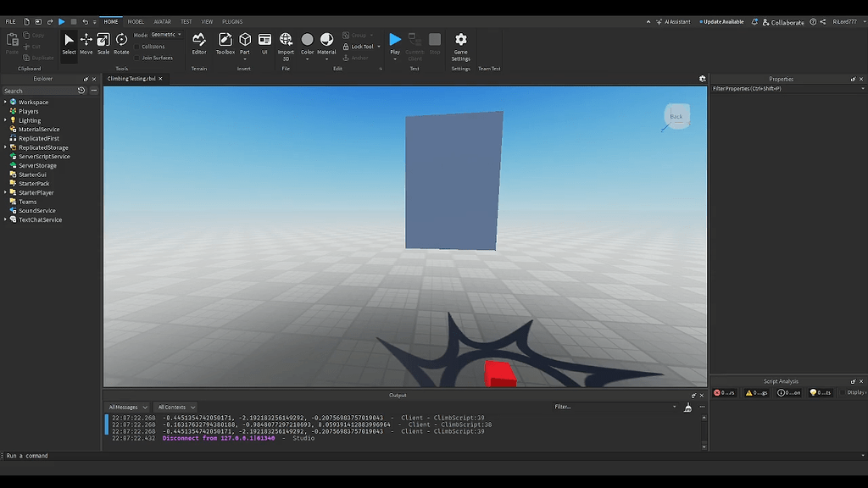868x488 pixels.
Task: Open the PLUGINS ribbon tab
Action: tap(234, 21)
